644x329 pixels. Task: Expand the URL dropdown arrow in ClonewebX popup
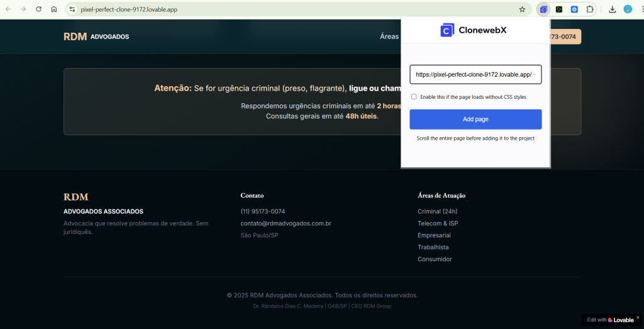coord(534,75)
